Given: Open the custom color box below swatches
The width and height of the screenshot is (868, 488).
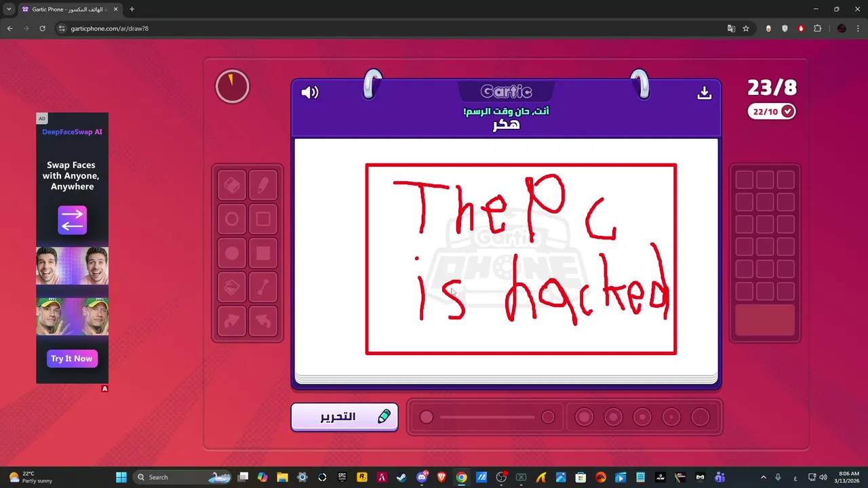Looking at the screenshot, I should click(765, 320).
